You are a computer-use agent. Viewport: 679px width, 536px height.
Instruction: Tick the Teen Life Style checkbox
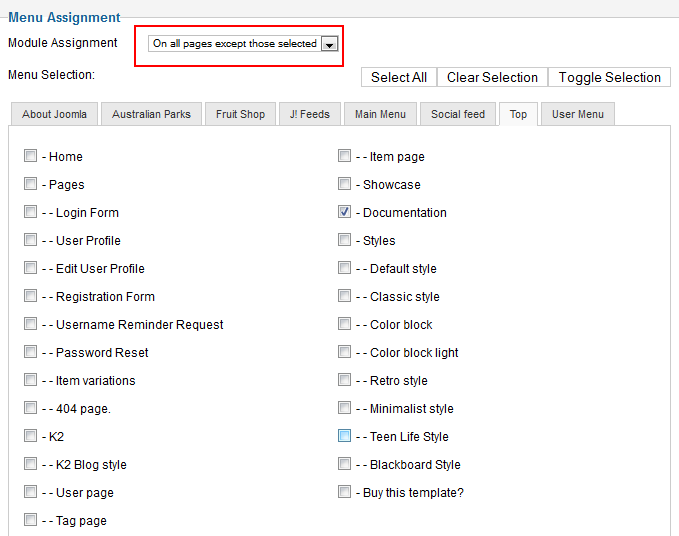[x=344, y=436]
